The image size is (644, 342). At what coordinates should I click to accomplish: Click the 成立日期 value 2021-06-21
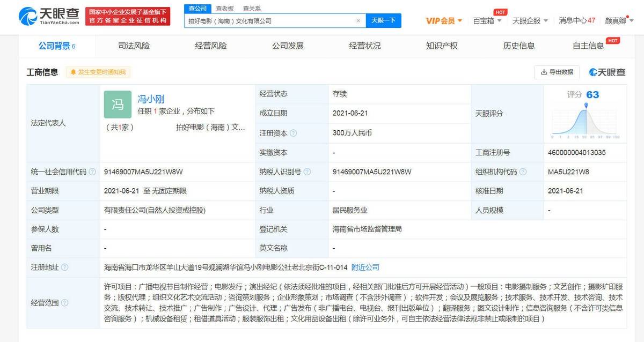pos(350,114)
